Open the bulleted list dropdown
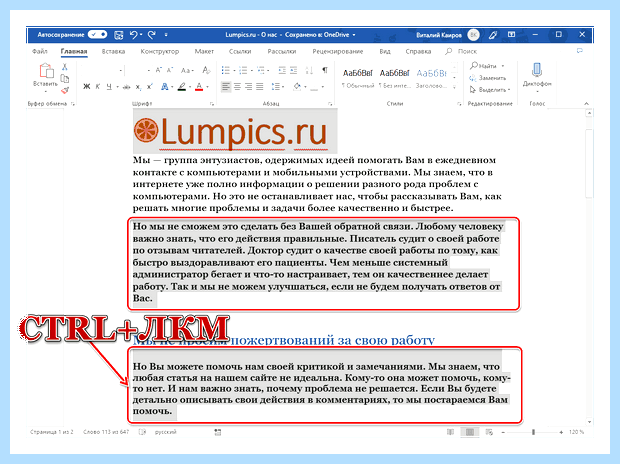Image resolution: width=620 pixels, height=464 pixels. tap(234, 71)
